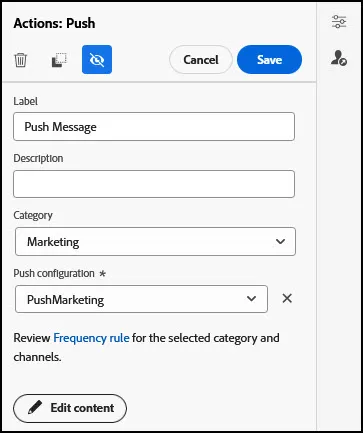Open the settings sliders icon in sidebar
The width and height of the screenshot is (363, 433).
pyautogui.click(x=339, y=22)
